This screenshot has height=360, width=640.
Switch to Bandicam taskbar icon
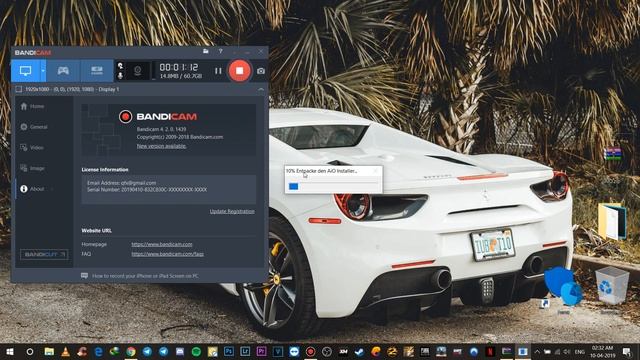click(310, 351)
